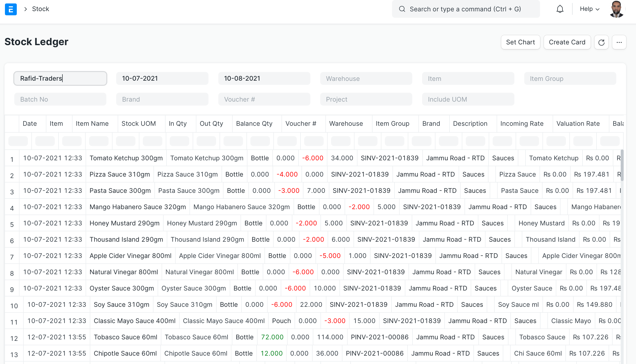Viewport: 636px width, 364px height.
Task: Select the Stock breadcrumb
Action: tap(41, 9)
